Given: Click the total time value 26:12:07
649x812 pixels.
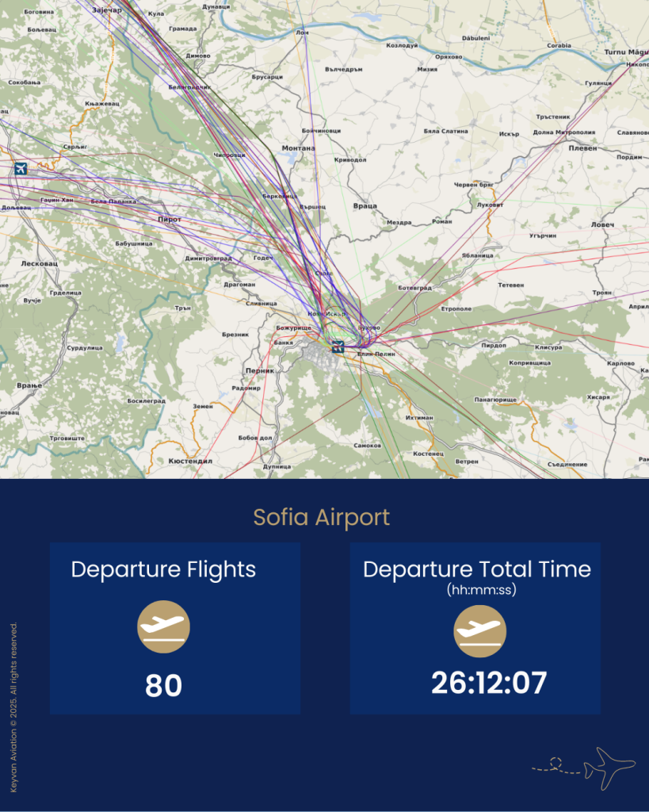Looking at the screenshot, I should 489,682.
